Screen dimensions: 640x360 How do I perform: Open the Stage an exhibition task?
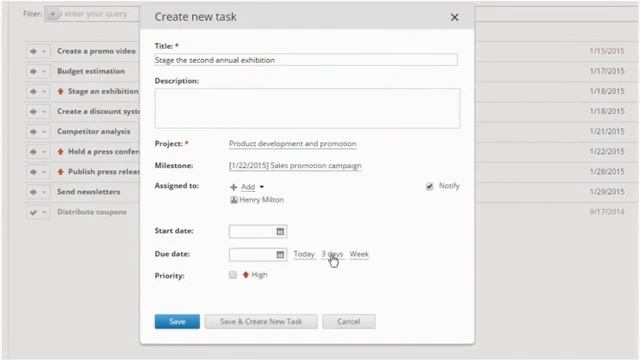[103, 91]
